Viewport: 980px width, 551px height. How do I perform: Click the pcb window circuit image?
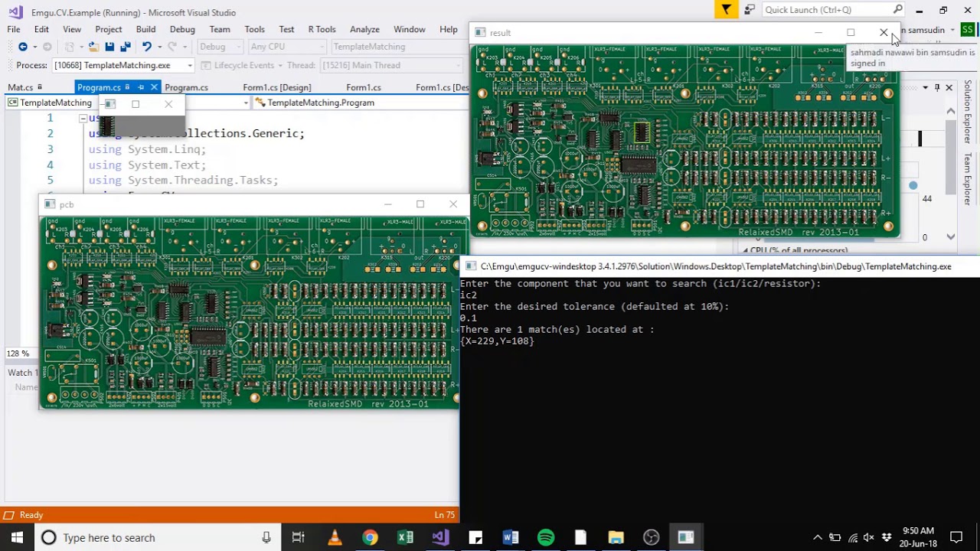250,312
